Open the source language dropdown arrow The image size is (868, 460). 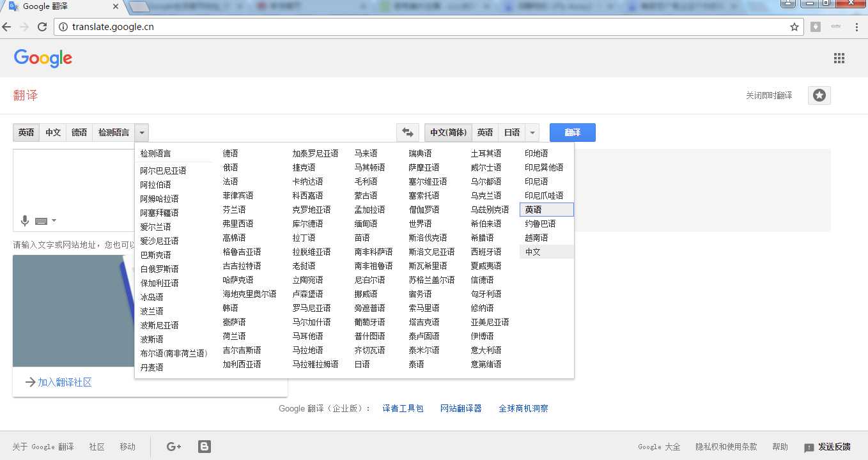click(x=142, y=133)
